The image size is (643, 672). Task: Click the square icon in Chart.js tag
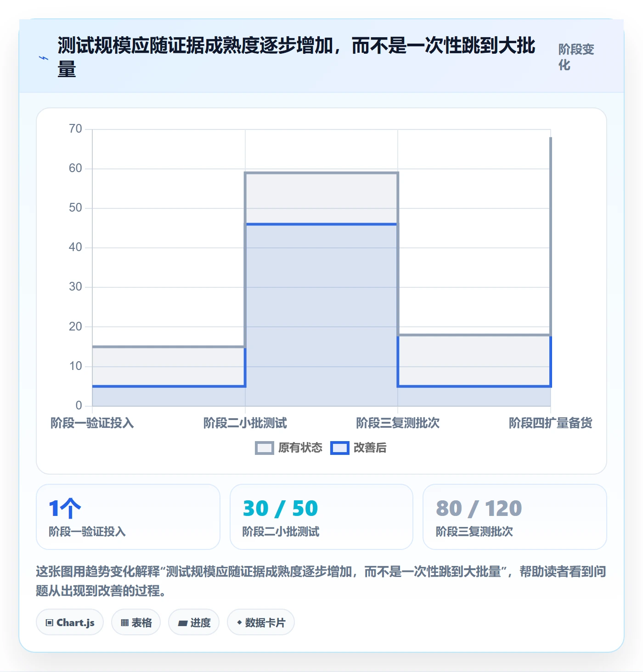pos(50,623)
